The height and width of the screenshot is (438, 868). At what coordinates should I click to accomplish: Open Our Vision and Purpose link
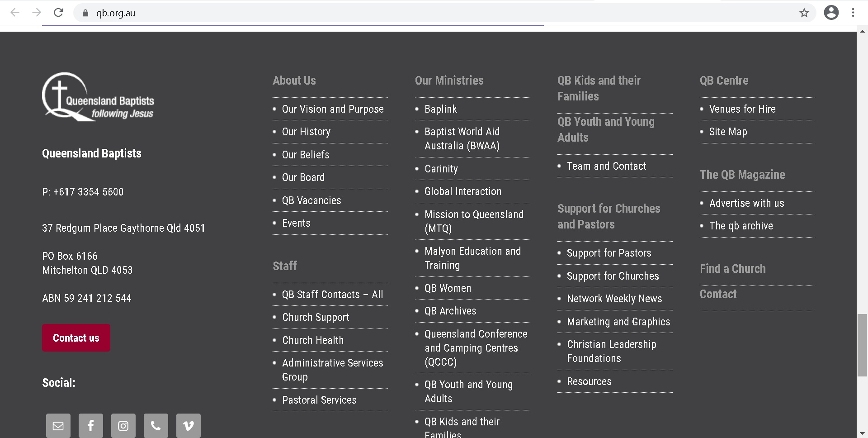(x=333, y=109)
